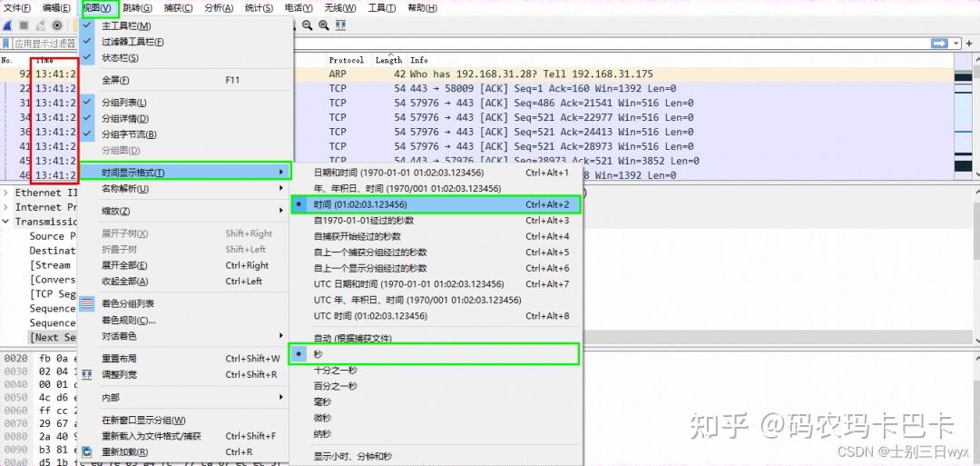Toggle 状态栏 visibility option
The image size is (980, 466).
[121, 58]
